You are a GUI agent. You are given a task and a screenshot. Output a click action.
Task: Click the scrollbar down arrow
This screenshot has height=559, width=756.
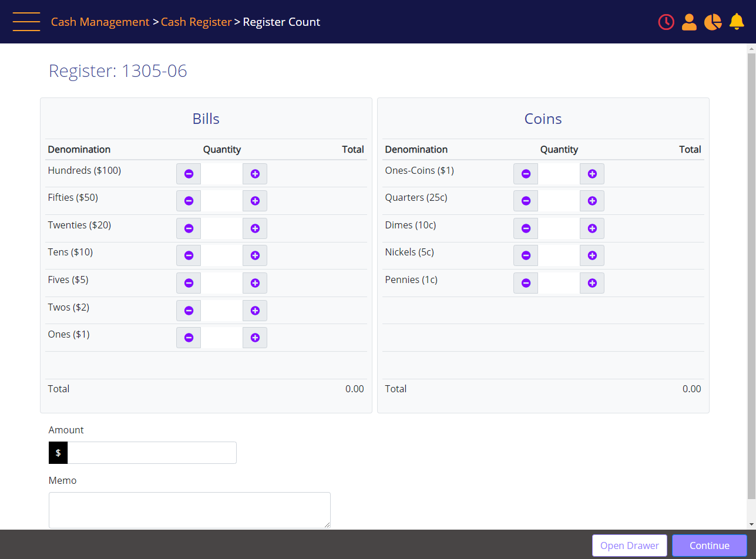click(751, 524)
